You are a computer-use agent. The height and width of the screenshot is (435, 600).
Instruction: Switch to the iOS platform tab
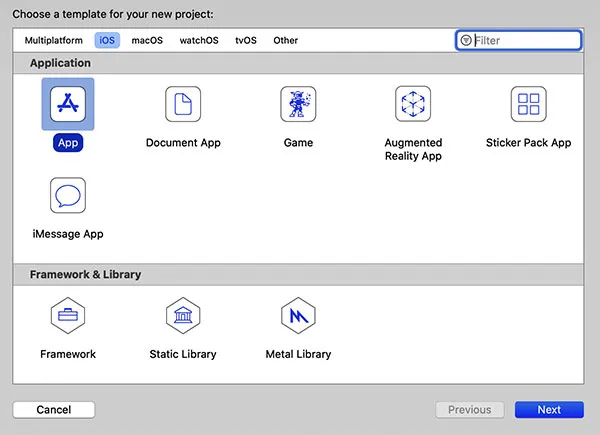107,41
